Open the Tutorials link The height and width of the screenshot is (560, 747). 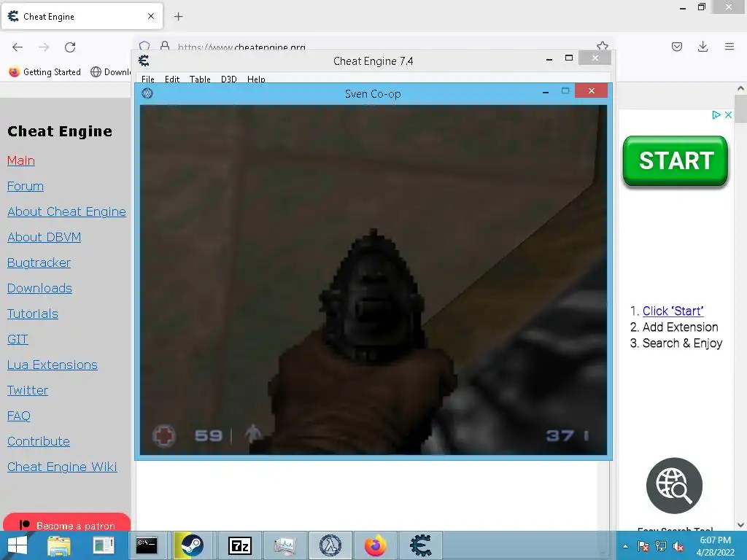click(33, 314)
